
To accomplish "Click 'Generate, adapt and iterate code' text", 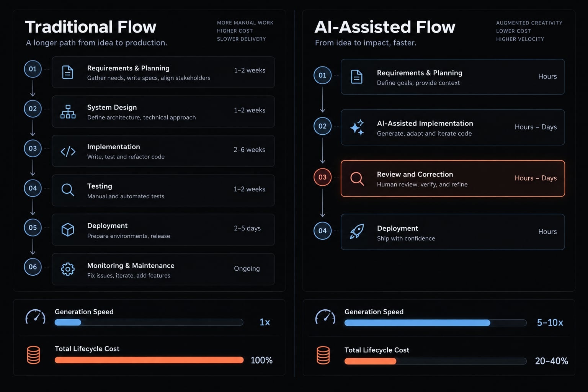I will click(424, 134).
